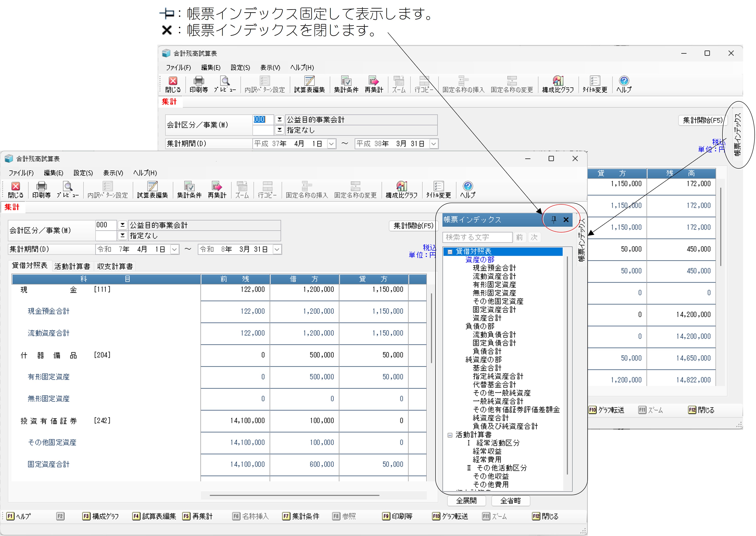The width and height of the screenshot is (756, 536).
Task: Close the 帳票インデックス panel with X
Action: [566, 220]
